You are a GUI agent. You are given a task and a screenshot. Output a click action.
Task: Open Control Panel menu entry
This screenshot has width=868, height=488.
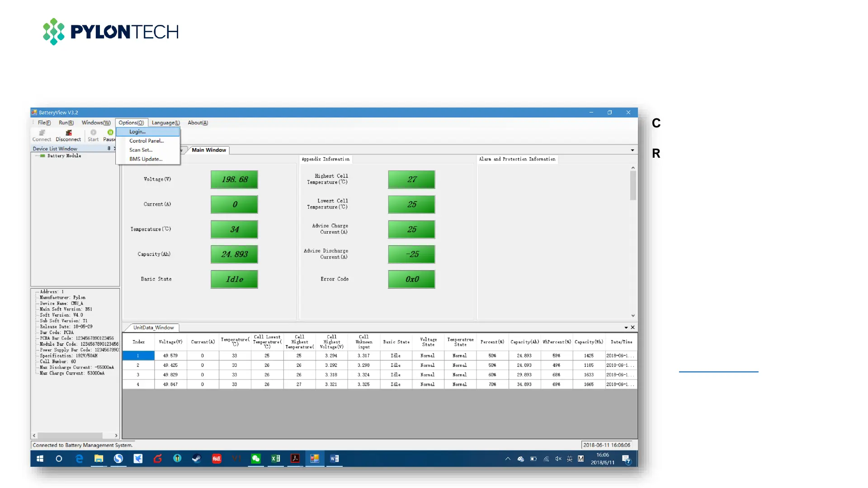click(x=146, y=141)
